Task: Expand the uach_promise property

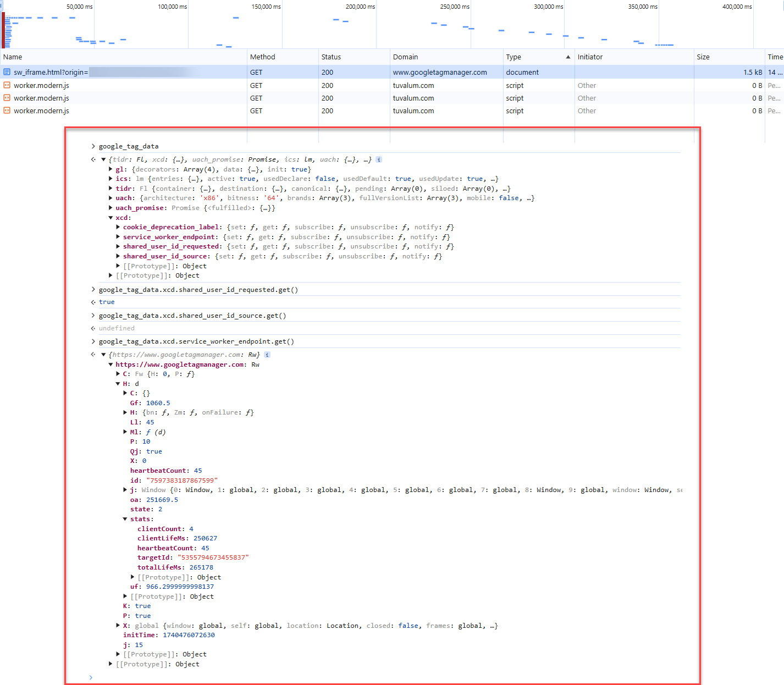Action: [111, 208]
